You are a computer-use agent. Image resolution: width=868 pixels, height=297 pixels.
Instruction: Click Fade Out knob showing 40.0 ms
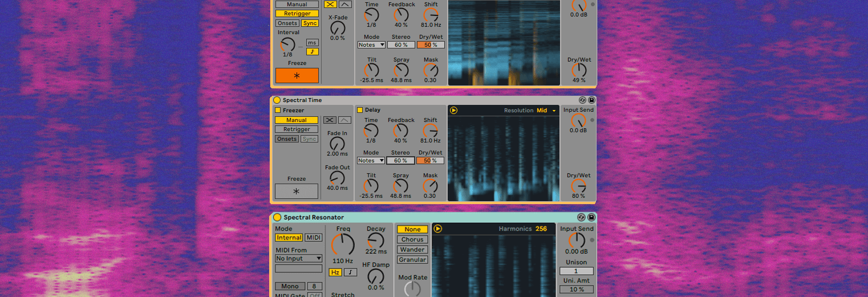338,178
